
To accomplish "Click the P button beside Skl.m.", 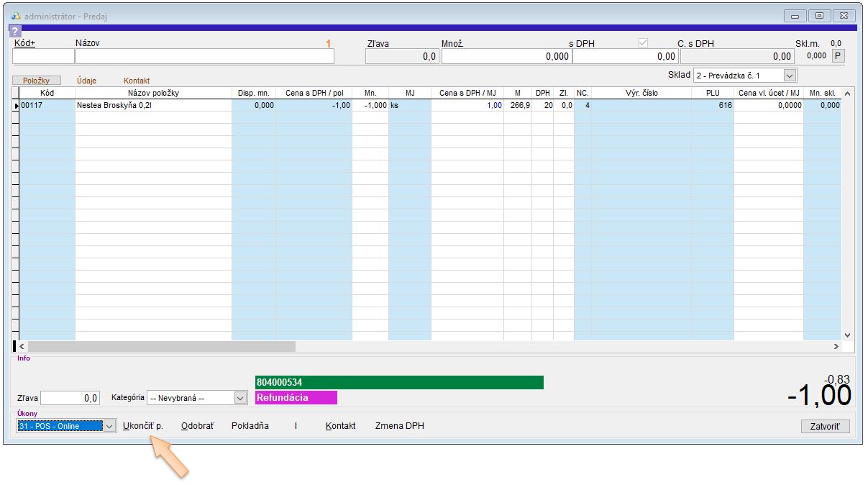I will (x=839, y=56).
